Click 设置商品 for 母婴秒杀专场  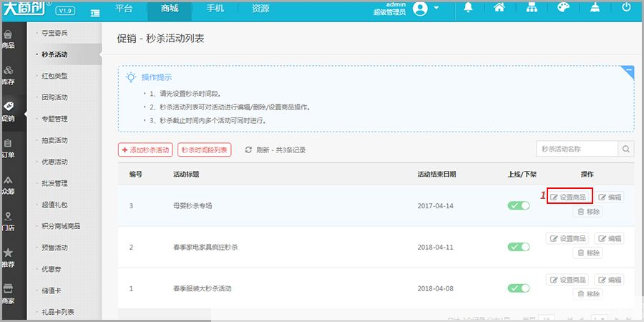(x=570, y=197)
